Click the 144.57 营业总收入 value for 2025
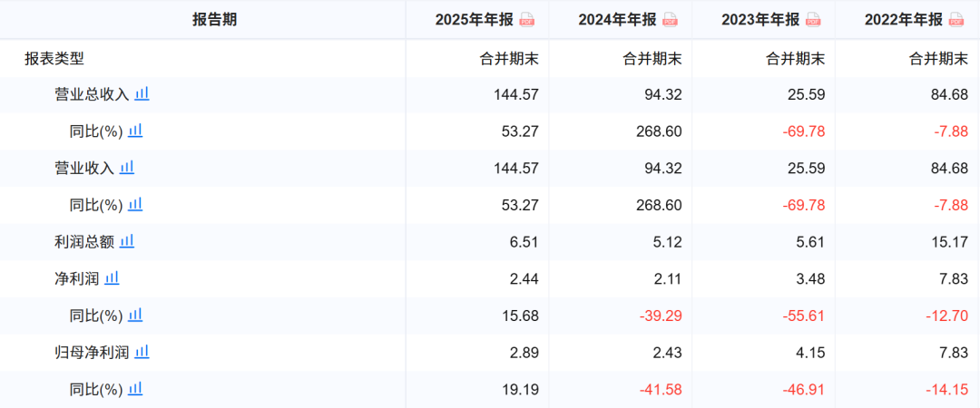Image resolution: width=980 pixels, height=408 pixels. 516,95
